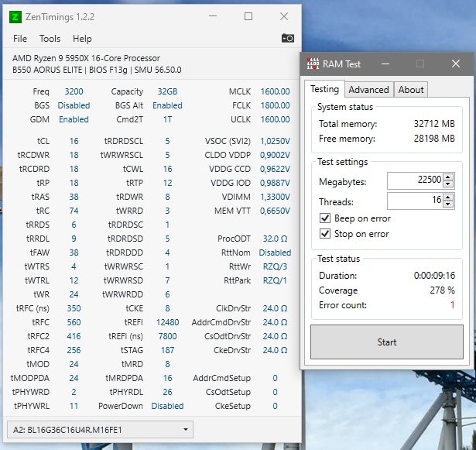476x450 pixels.
Task: Click the AMD Ryzen 9 5950X processor text
Action: tap(86, 58)
